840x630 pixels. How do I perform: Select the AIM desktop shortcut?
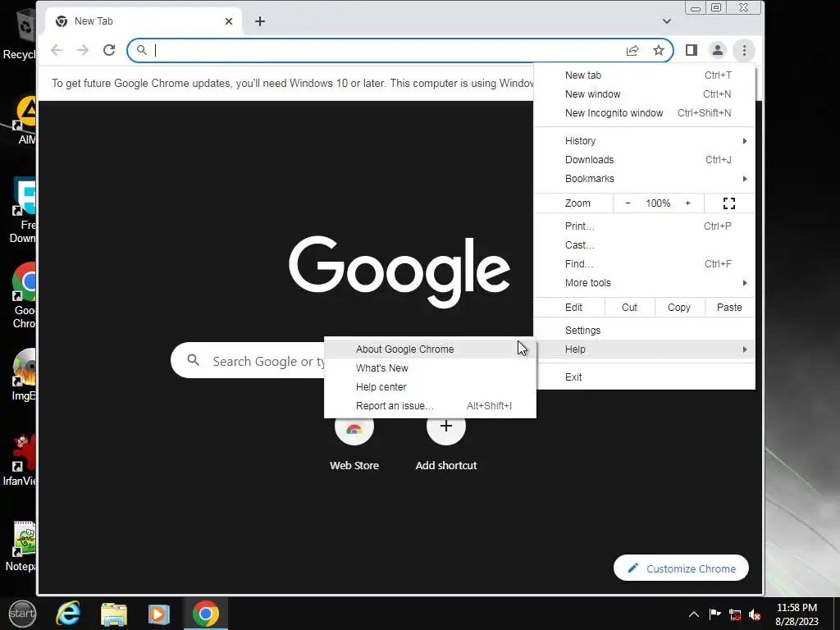(25, 121)
